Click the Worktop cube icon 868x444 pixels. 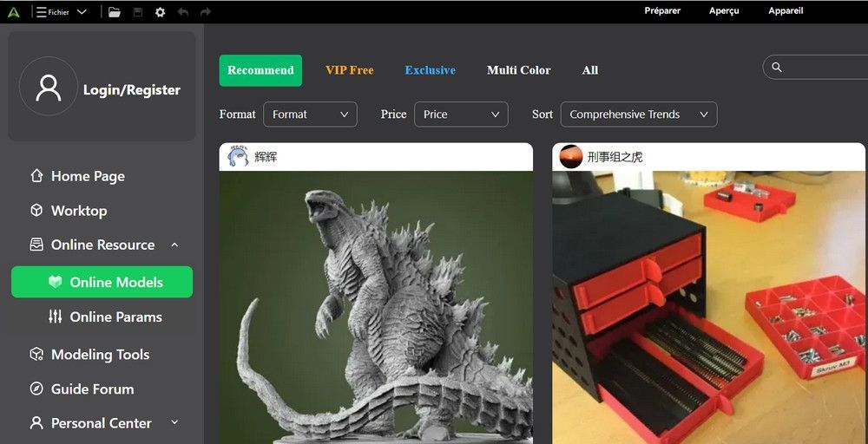pyautogui.click(x=36, y=210)
